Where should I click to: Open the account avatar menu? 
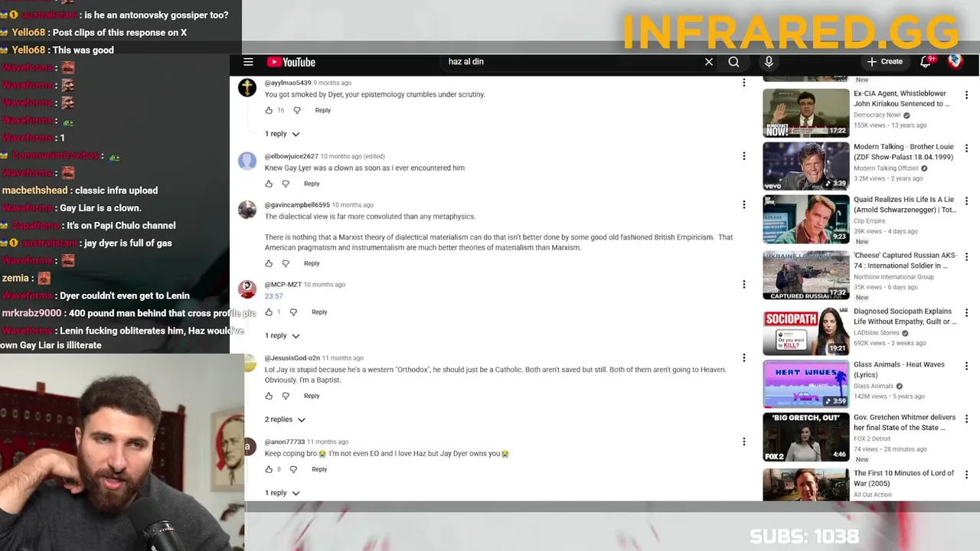(x=955, y=62)
